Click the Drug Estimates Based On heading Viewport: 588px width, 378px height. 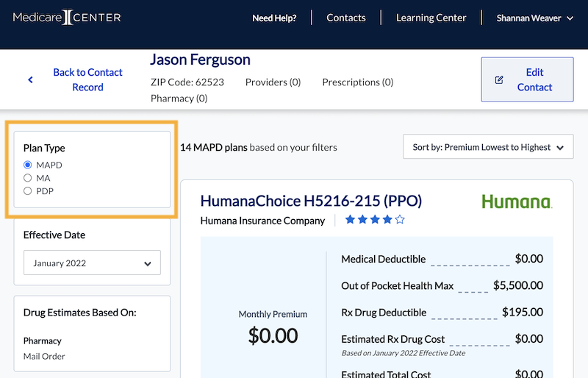[x=80, y=313]
